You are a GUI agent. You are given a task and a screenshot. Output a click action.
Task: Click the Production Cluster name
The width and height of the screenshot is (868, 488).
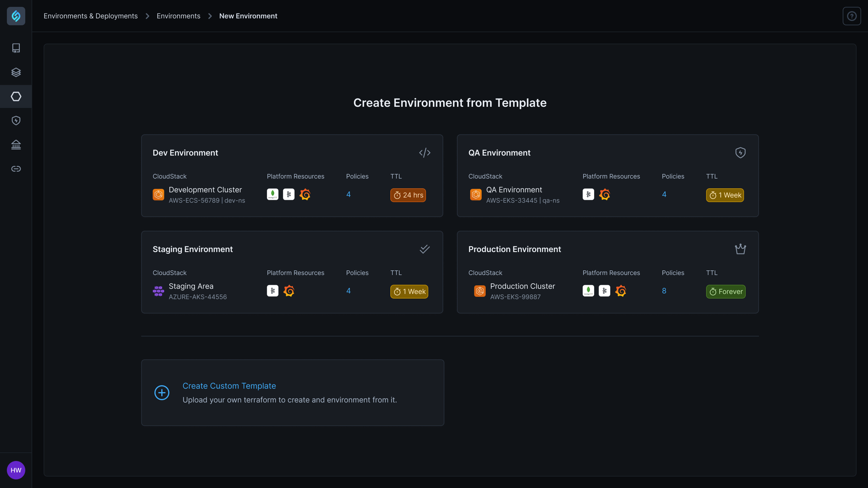[523, 286]
